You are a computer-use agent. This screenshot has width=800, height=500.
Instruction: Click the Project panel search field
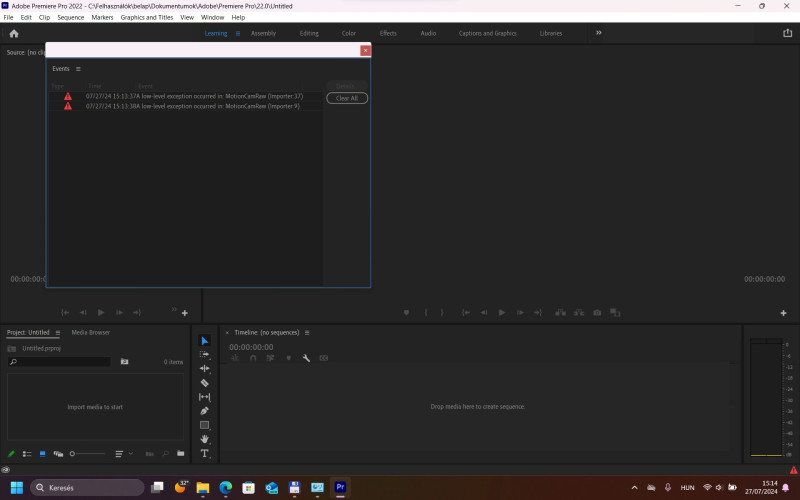[59, 362]
